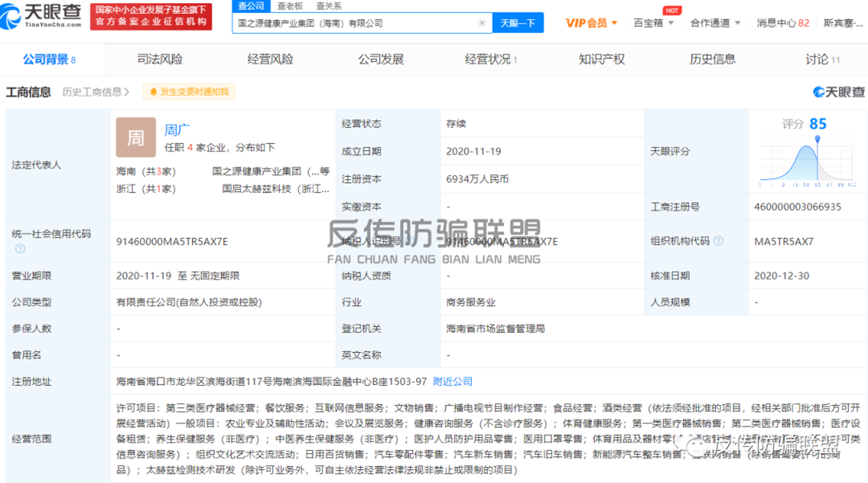Switch to the 知识产权 tab

click(x=602, y=59)
